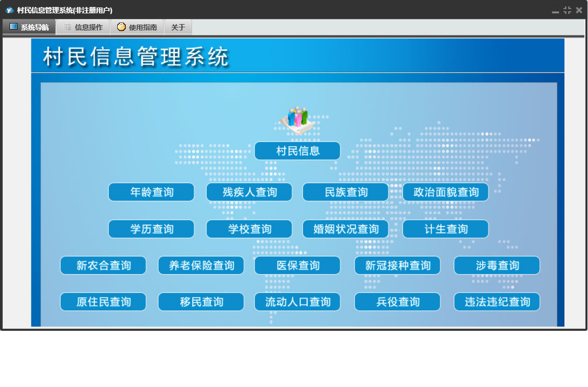Click the 村民信息 button
588x387 pixels.
pyautogui.click(x=297, y=151)
